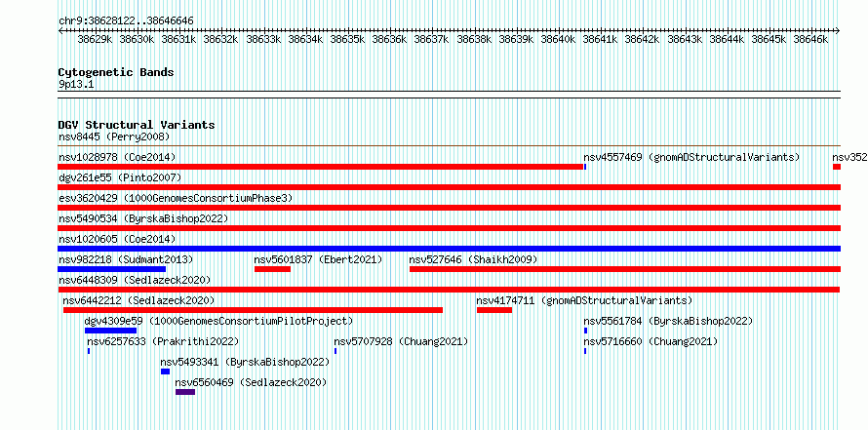Click the nsv8445 (Perry2008) variant label
The width and height of the screenshot is (868, 430).
tap(114, 137)
